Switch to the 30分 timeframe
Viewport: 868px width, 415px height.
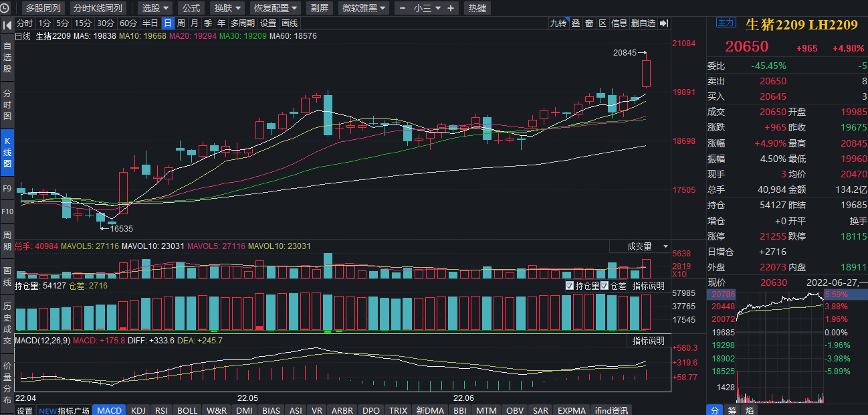tap(106, 23)
